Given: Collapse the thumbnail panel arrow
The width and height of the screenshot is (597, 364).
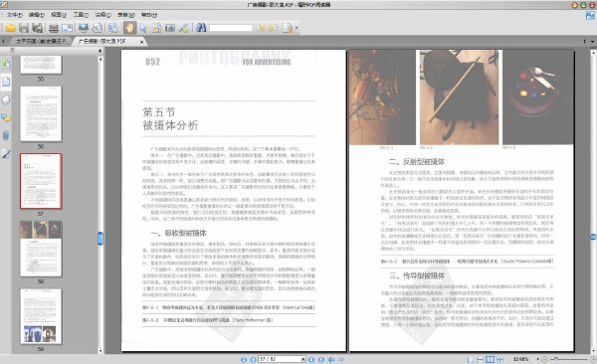Looking at the screenshot, I should click(100, 51).
